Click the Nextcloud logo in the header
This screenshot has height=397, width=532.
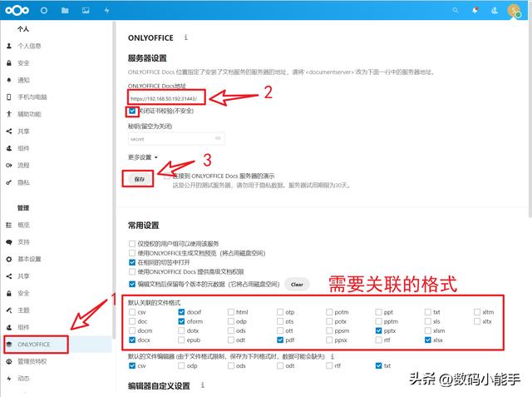pyautogui.click(x=17, y=10)
